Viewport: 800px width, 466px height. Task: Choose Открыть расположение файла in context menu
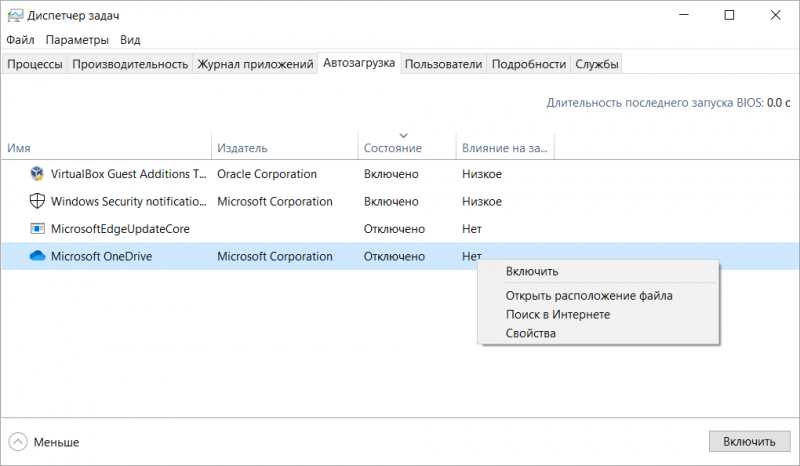click(598, 296)
